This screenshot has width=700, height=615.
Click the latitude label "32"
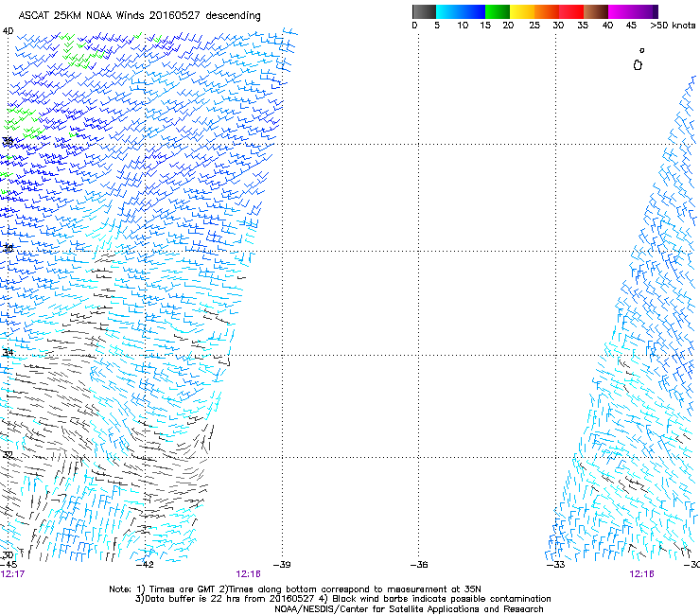point(8,455)
